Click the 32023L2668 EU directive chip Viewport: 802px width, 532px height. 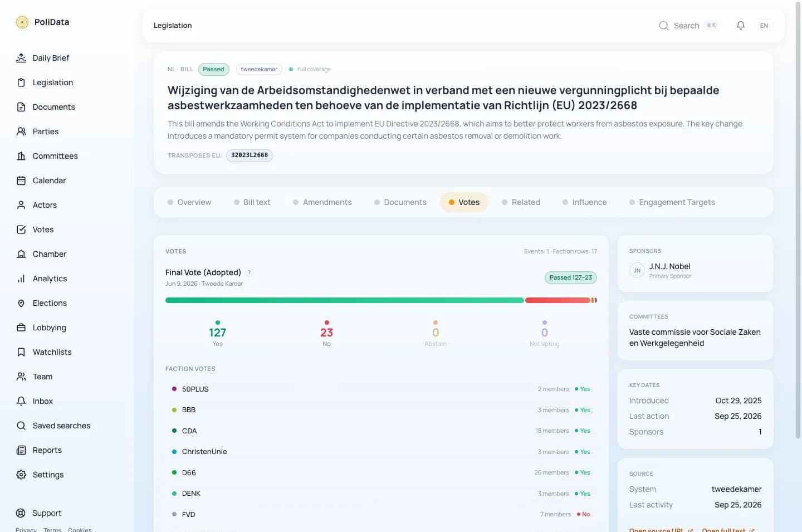tap(250, 155)
